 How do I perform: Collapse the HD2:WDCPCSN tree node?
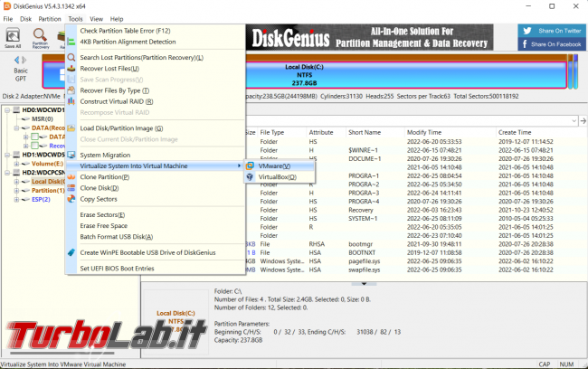tap(7, 173)
